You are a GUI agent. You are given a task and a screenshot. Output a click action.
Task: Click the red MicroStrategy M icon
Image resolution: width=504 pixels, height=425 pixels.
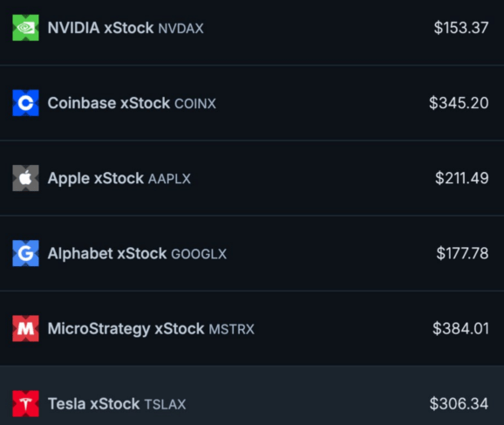[25, 328]
